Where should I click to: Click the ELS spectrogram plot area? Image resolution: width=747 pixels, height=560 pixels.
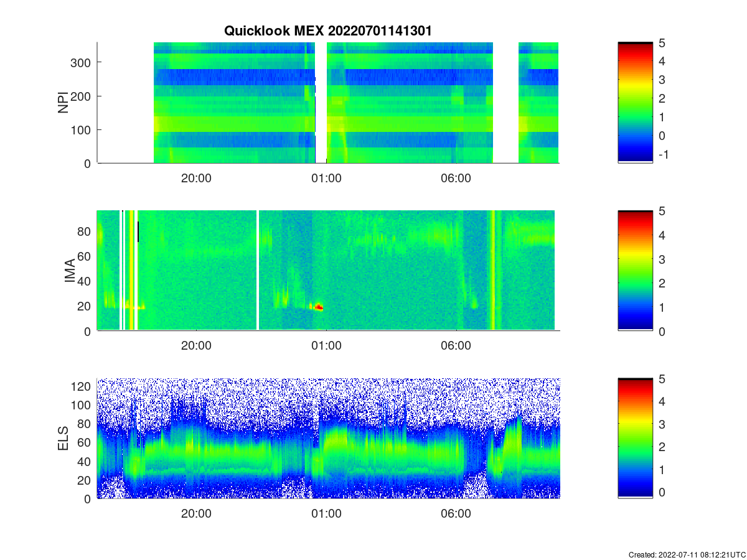click(328, 438)
